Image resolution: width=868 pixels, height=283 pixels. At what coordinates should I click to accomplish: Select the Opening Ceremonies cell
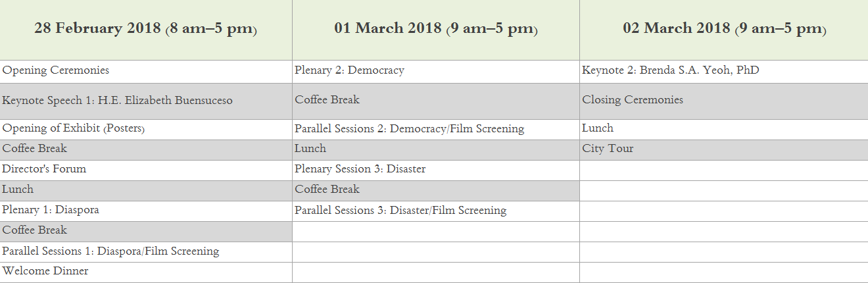coord(145,71)
